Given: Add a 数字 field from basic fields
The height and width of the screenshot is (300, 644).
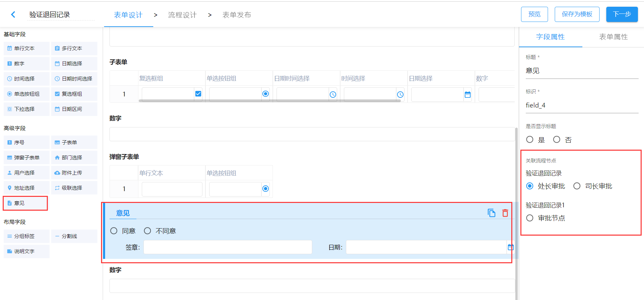Looking at the screenshot, I should (27, 64).
